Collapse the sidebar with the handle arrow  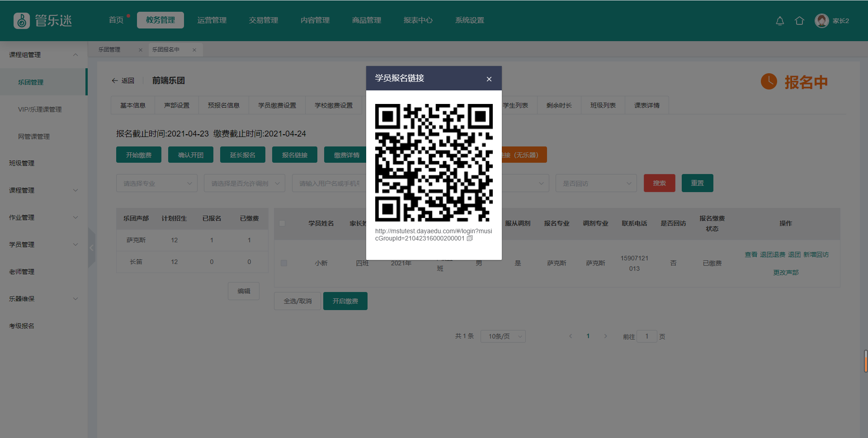(92, 248)
